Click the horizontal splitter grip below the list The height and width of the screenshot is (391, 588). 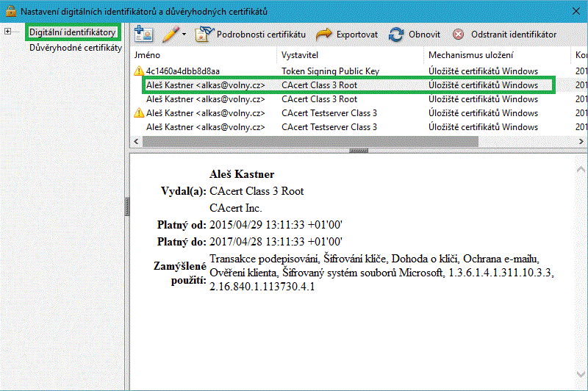click(358, 151)
